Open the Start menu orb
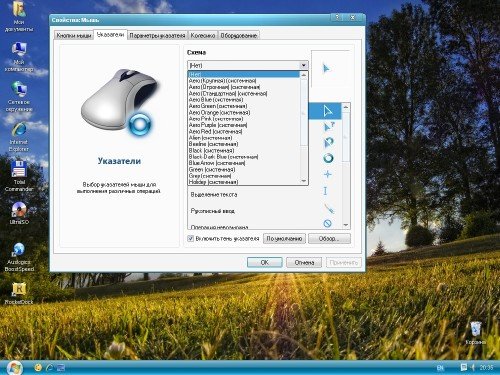Viewport: 500px width, 375px height. 14,368
